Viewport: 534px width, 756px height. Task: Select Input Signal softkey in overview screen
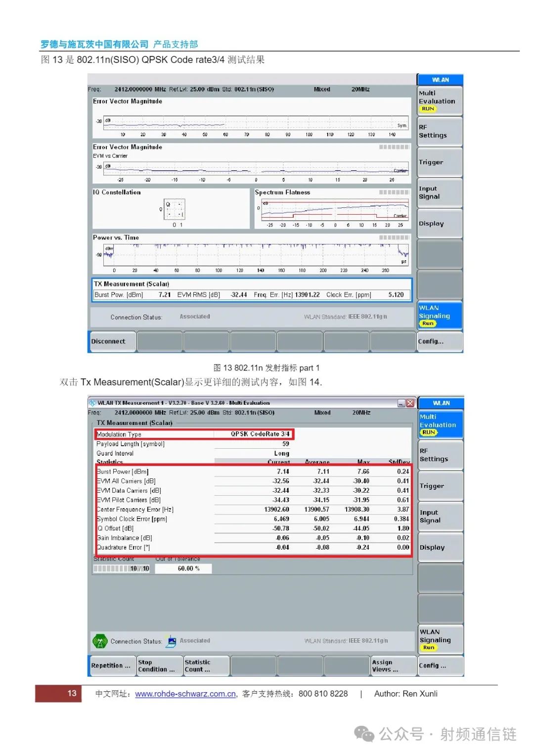coord(440,192)
